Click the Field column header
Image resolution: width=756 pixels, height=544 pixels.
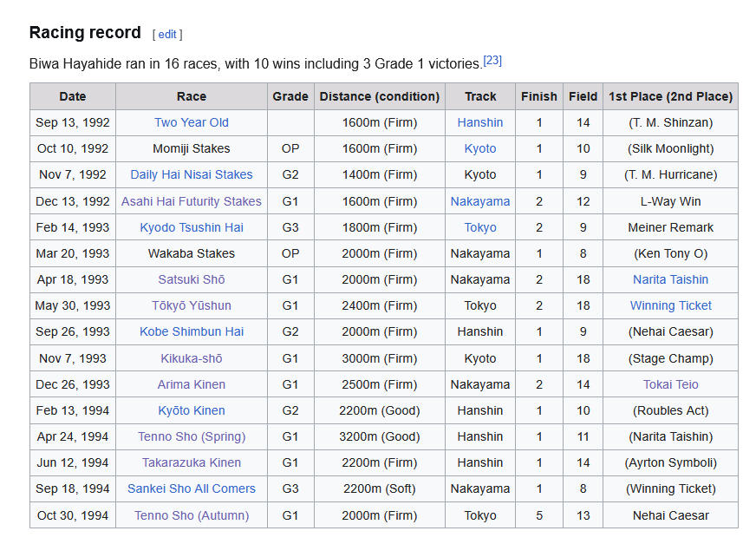(583, 96)
